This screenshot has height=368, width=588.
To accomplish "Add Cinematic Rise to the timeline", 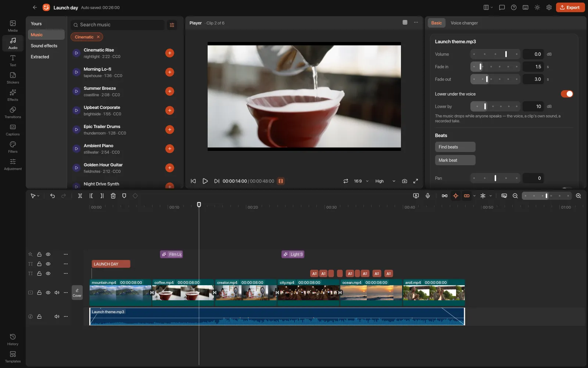I will [169, 53].
